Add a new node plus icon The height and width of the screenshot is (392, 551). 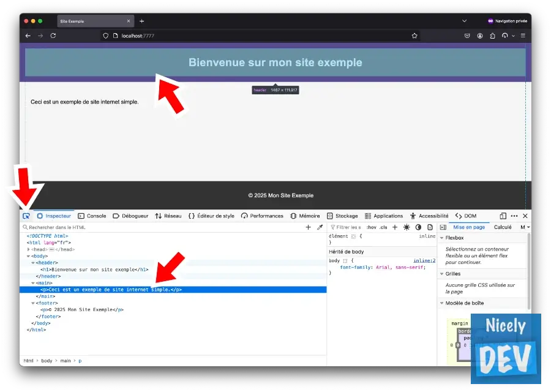(308, 227)
